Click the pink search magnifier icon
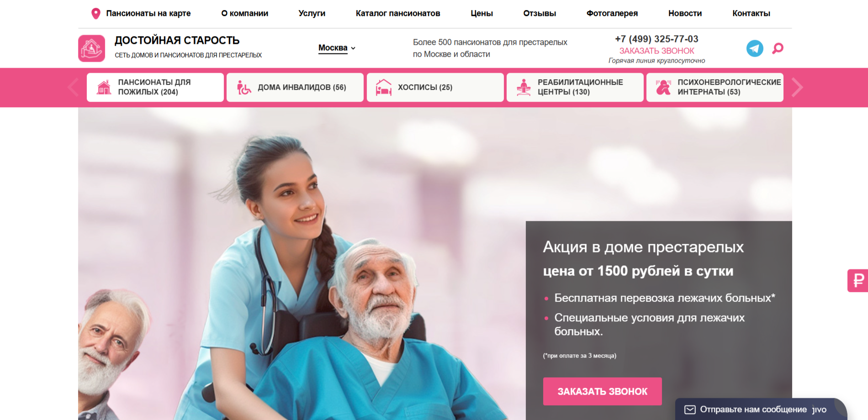This screenshot has height=420, width=868. coord(778,48)
